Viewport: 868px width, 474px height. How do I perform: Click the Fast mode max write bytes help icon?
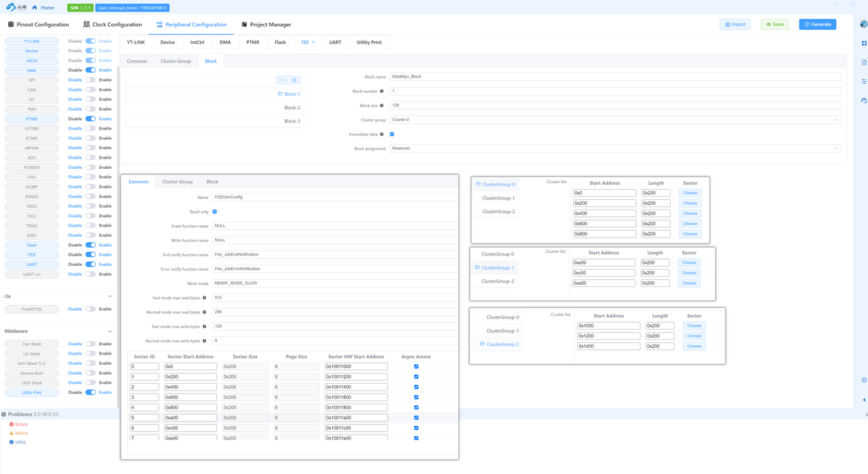[x=205, y=326]
